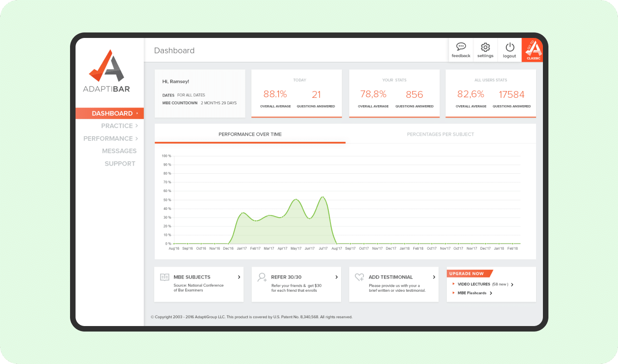618x364 pixels.
Task: Click All Users 17584 questions value
Action: [512, 95]
